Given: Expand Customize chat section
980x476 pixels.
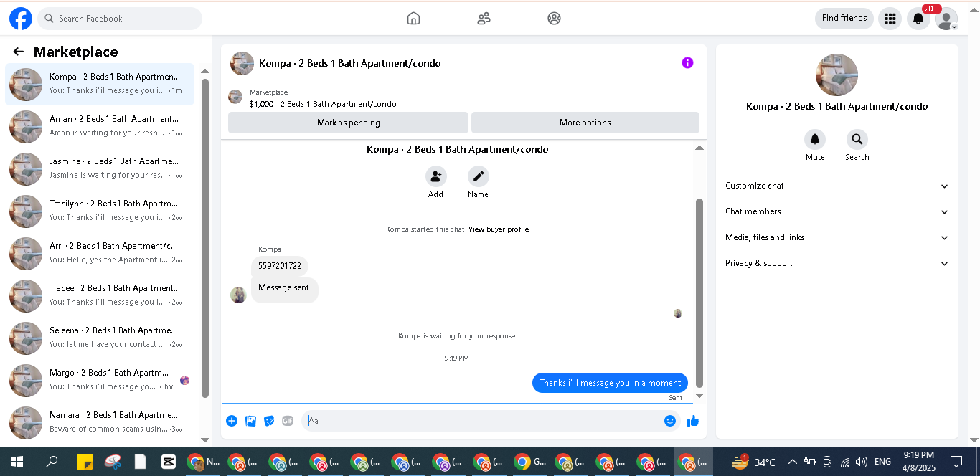Looking at the screenshot, I should pyautogui.click(x=837, y=186).
